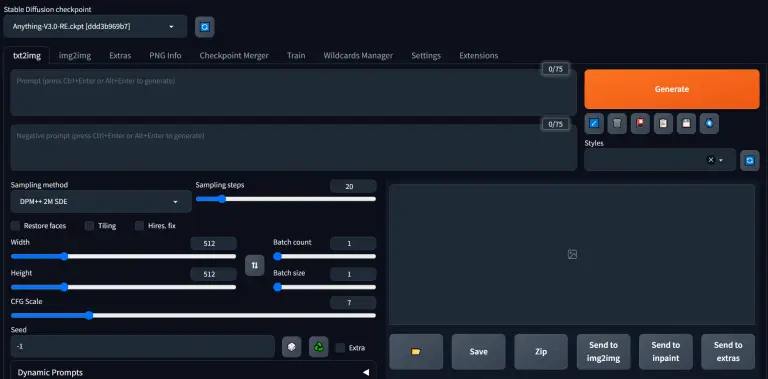Screen dimensions: 768x379
Task: Click the blue droplet icon under Generate
Action: [709, 123]
